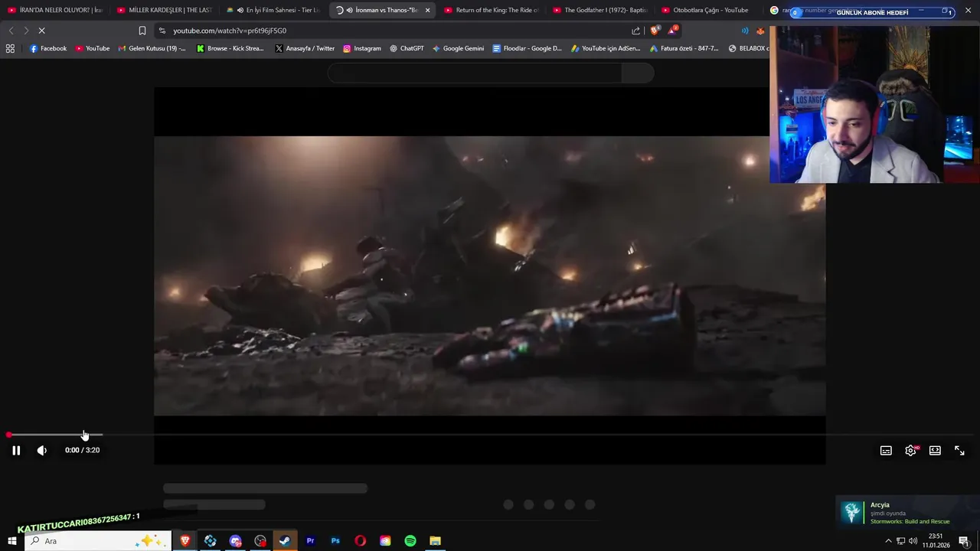Open the taskbar notification center icon
Screen dimensions: 980x551
pos(964,541)
